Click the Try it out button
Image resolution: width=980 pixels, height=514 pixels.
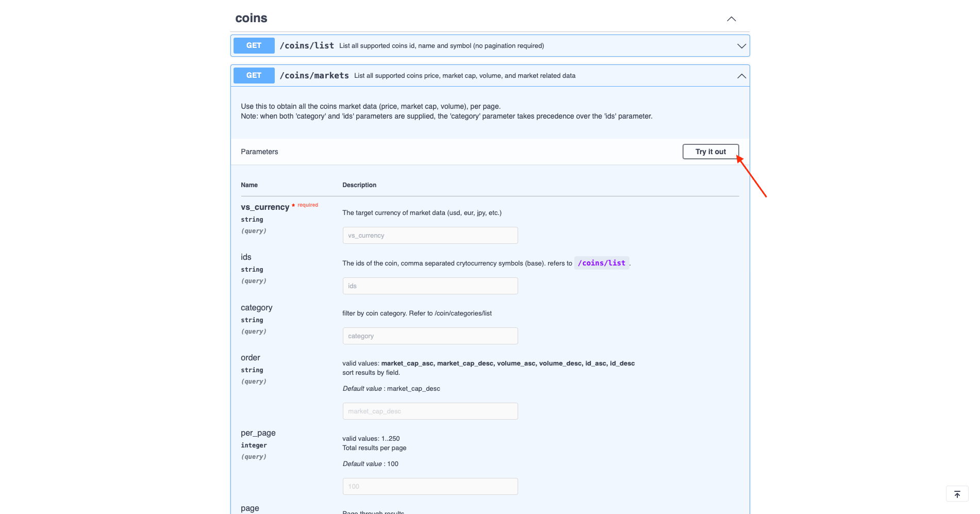(710, 151)
